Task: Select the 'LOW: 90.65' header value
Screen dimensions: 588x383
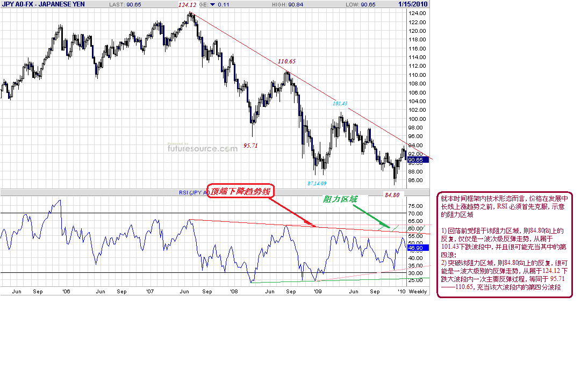Action: (360, 4)
